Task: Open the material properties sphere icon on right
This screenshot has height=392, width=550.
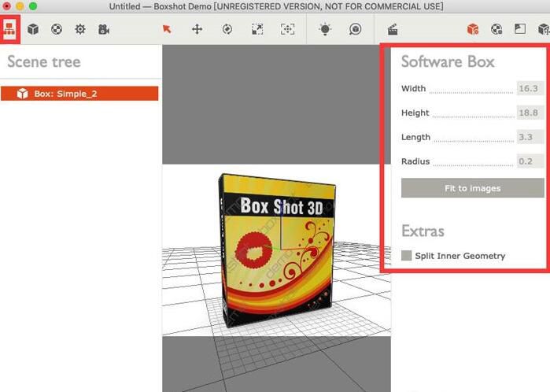Action: tap(496, 29)
